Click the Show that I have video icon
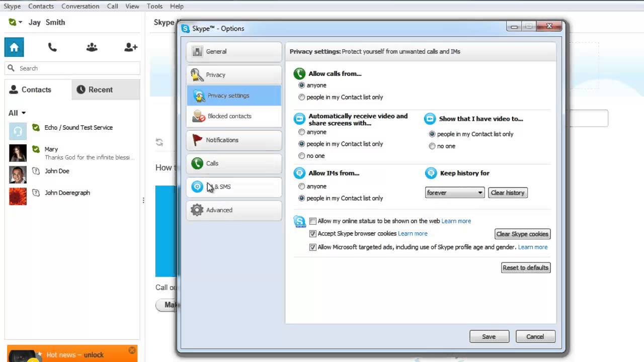The width and height of the screenshot is (644, 362). pos(430,119)
